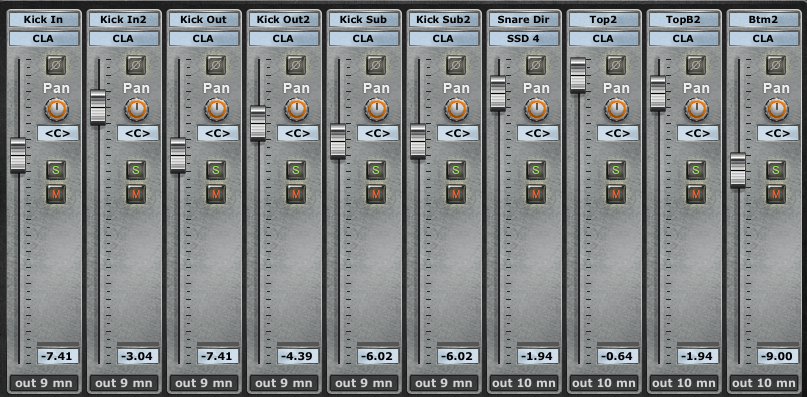Open the SSD 4 preset selector on Snare Dir
Viewport: 807px width, 397px height.
[523, 39]
